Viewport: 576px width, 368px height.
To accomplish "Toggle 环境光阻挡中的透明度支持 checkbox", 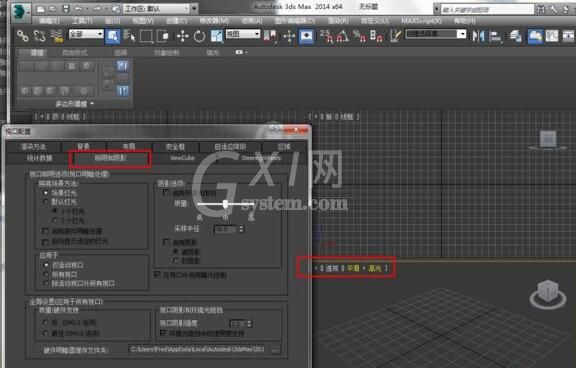I will 163,333.
